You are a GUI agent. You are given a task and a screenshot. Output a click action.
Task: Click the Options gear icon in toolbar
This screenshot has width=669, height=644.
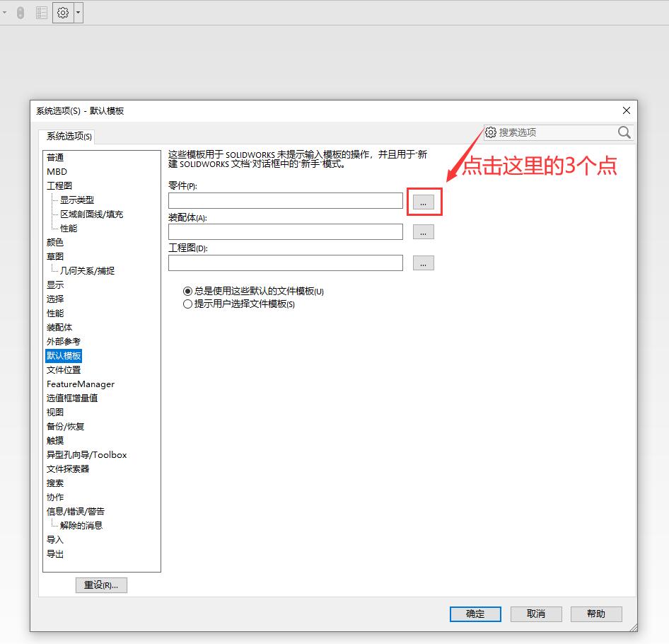coord(62,13)
